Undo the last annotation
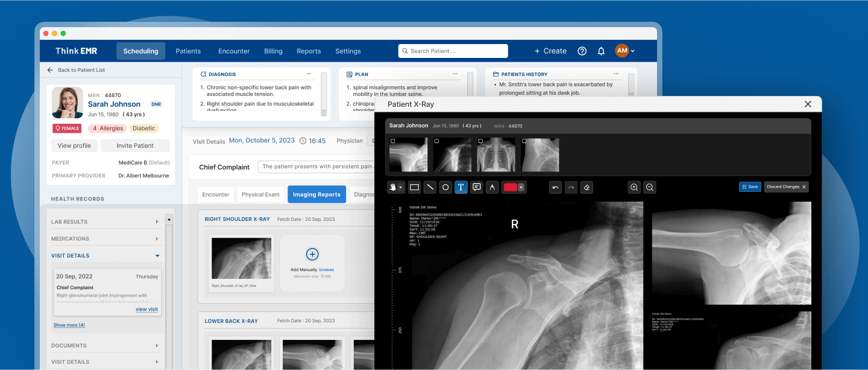The image size is (868, 370). (555, 187)
